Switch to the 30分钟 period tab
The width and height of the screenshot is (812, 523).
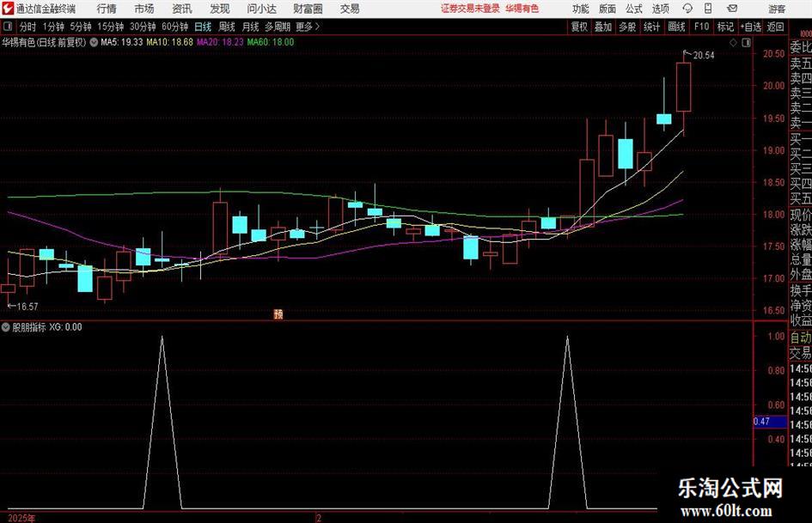coord(143,27)
